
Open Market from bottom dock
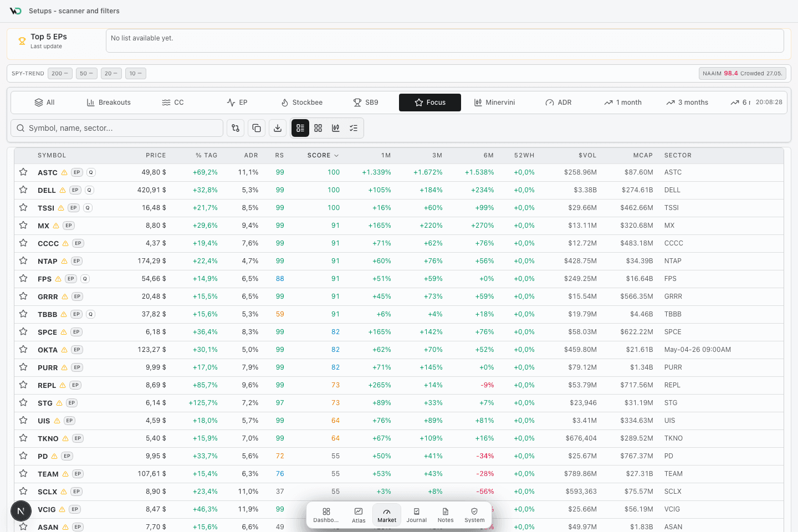387,515
